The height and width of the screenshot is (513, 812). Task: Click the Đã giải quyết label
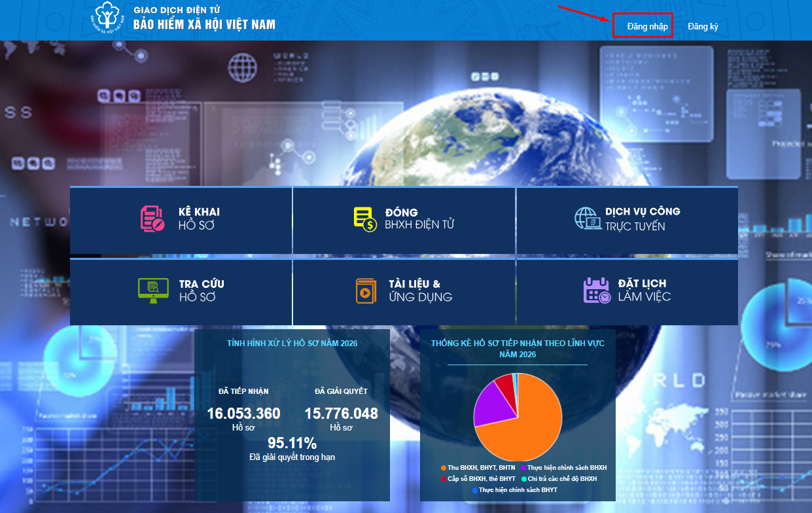pos(341,391)
